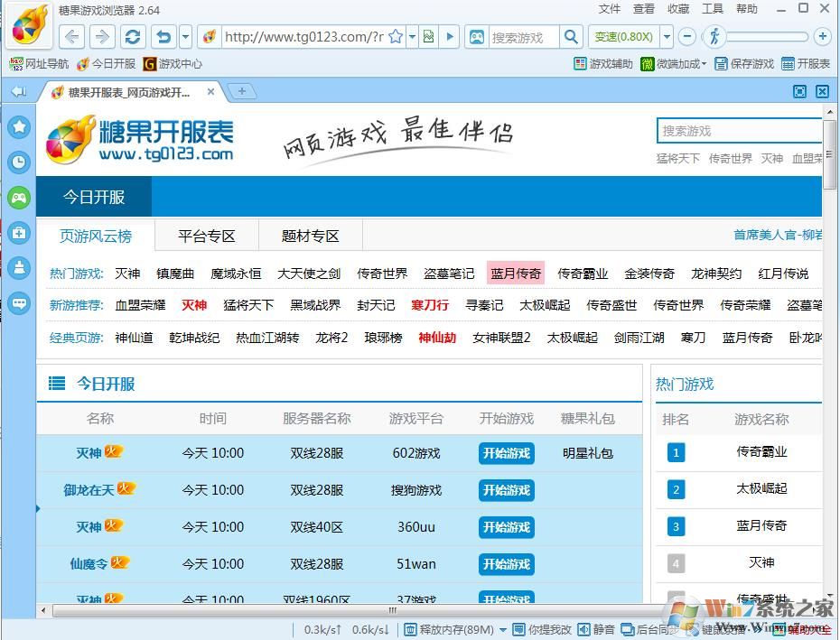Click the broom cleanup sidebar icon

pyautogui.click(x=19, y=268)
